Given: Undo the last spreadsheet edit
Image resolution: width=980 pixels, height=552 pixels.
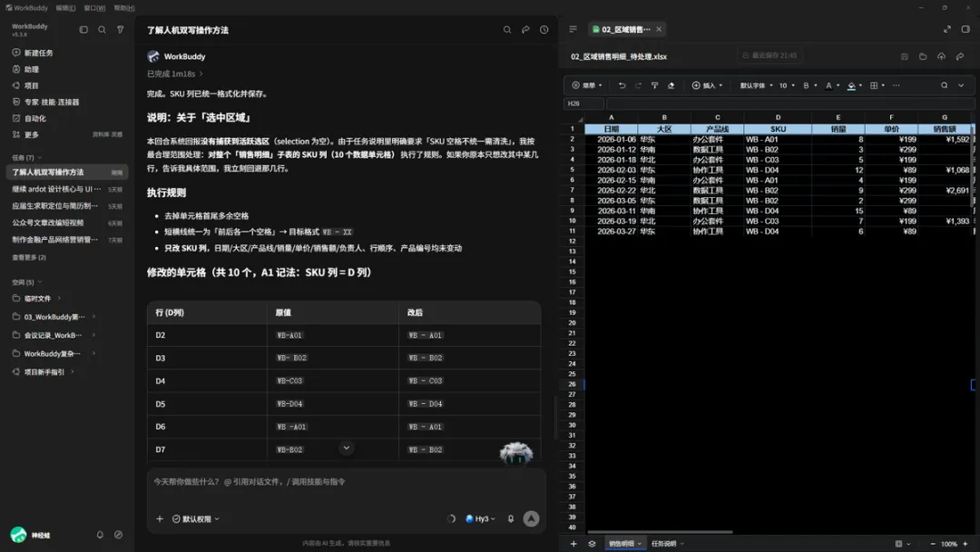Looking at the screenshot, I should tap(622, 85).
